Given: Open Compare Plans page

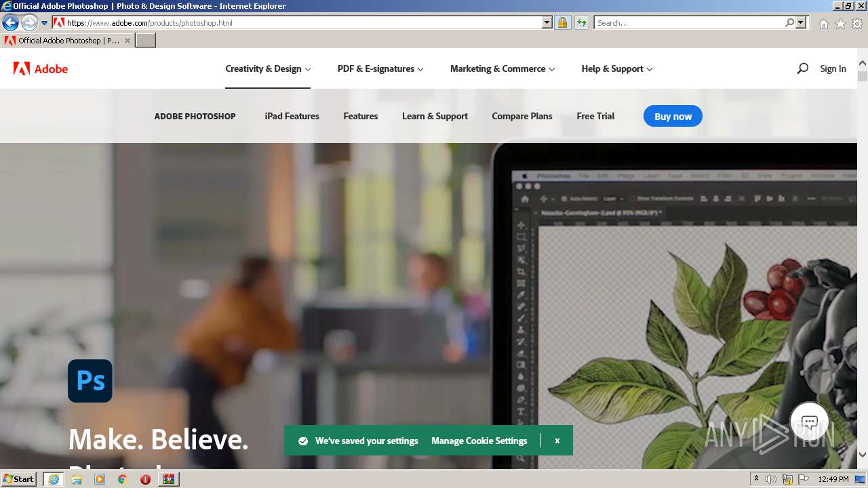Looking at the screenshot, I should (522, 116).
